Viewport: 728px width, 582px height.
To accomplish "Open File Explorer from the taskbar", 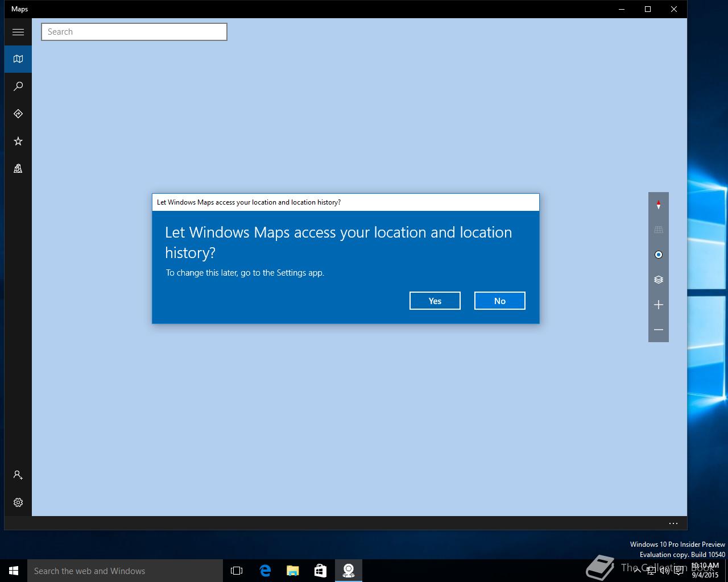I will pos(293,571).
